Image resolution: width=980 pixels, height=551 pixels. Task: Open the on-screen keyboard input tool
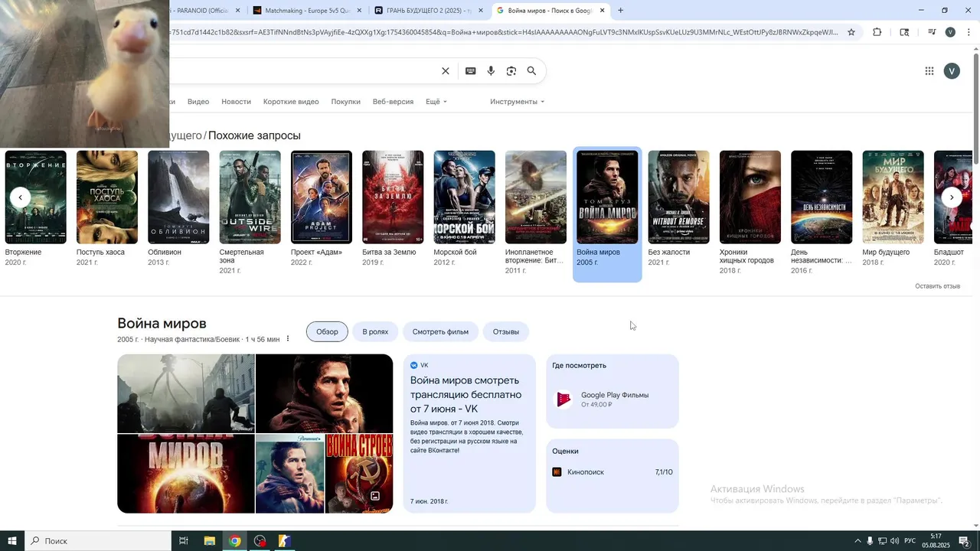(470, 71)
